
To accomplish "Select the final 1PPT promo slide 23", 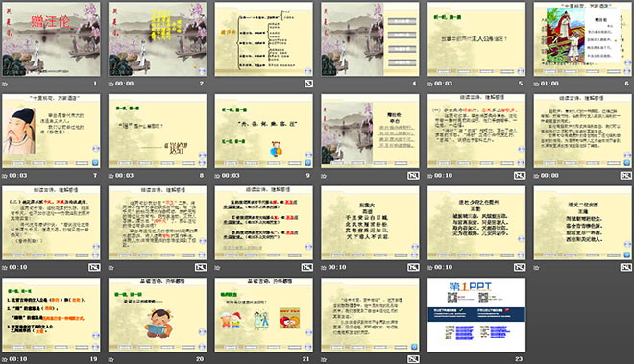I will [x=476, y=315].
